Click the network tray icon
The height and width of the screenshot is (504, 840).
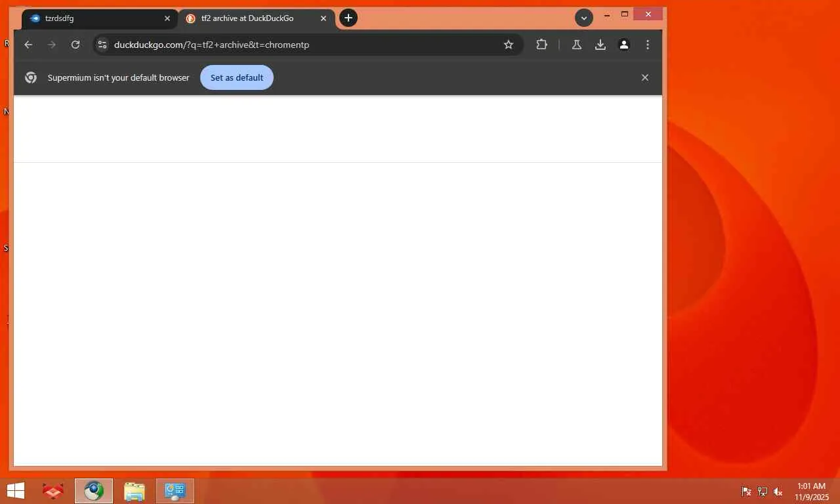[x=763, y=492]
